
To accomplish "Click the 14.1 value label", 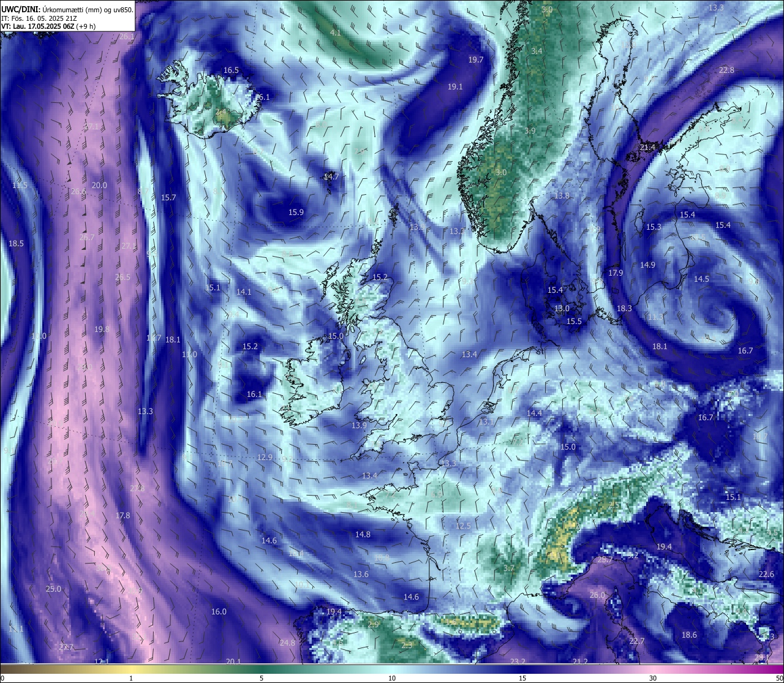I will [244, 292].
